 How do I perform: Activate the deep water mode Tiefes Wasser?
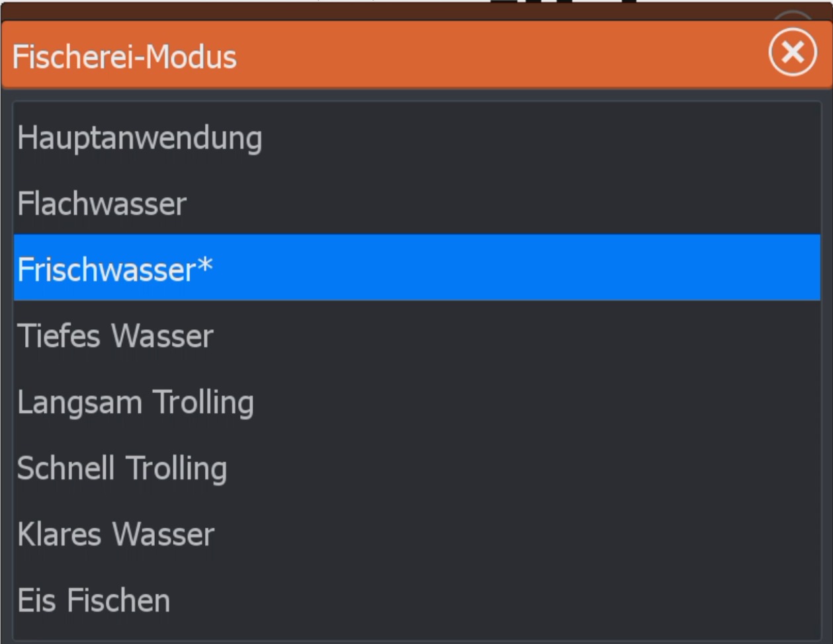(x=115, y=336)
